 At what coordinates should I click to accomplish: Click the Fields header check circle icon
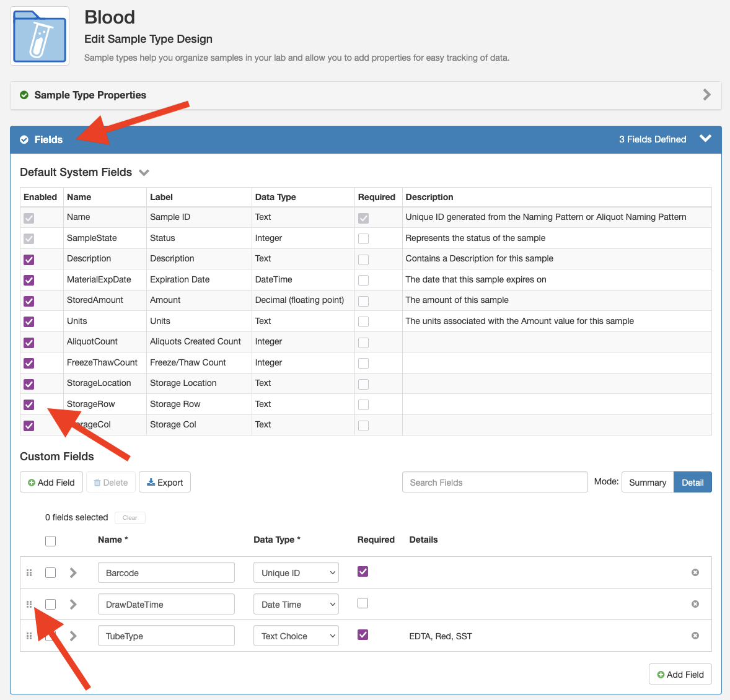coord(24,140)
